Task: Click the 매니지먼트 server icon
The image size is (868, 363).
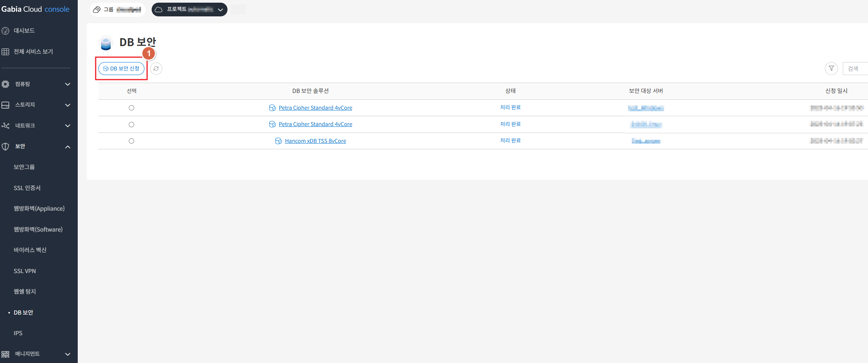Action: [x=5, y=354]
